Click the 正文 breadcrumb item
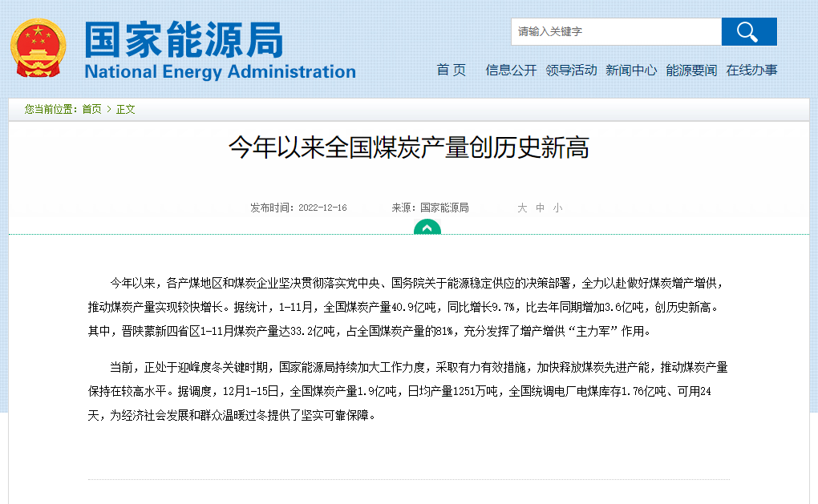 [126, 109]
